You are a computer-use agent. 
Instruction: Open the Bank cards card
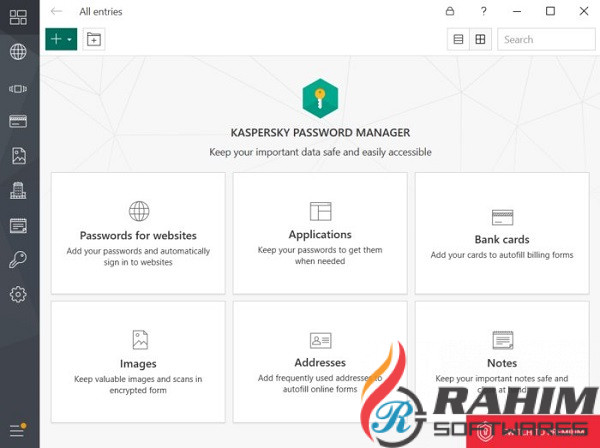click(502, 233)
